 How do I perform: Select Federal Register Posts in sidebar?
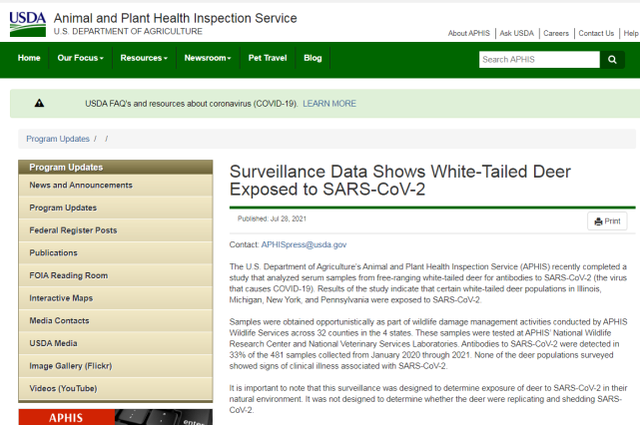pos(116,230)
